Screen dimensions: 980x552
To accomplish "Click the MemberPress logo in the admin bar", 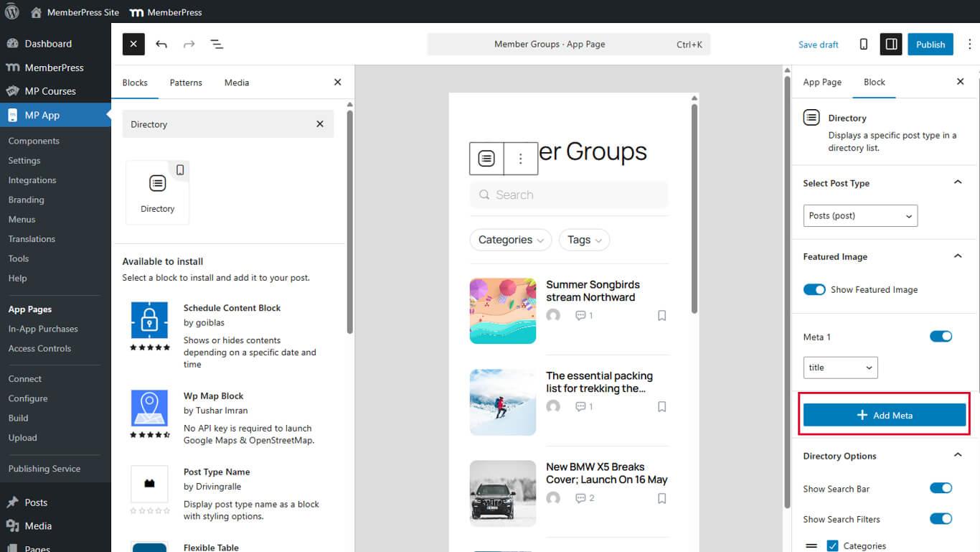I will (136, 11).
